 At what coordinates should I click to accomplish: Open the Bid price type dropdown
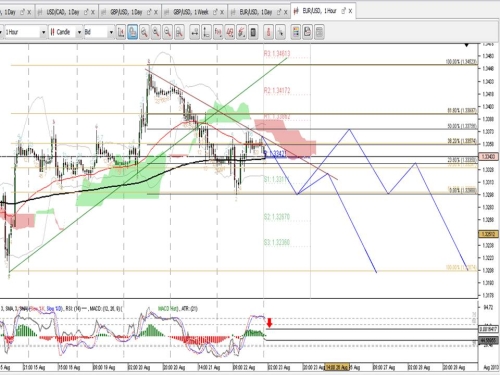(111, 32)
